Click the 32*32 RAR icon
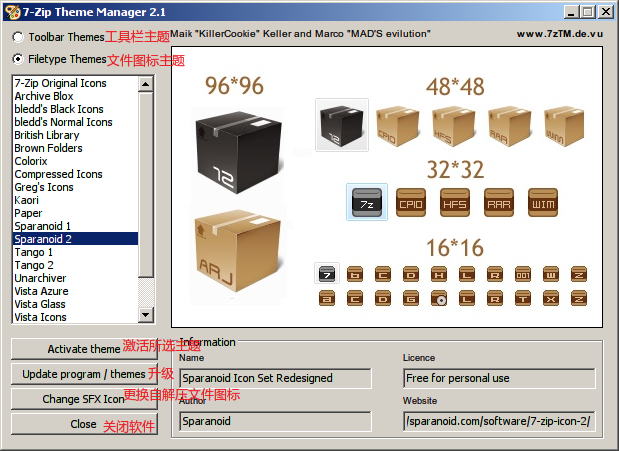 (x=499, y=203)
